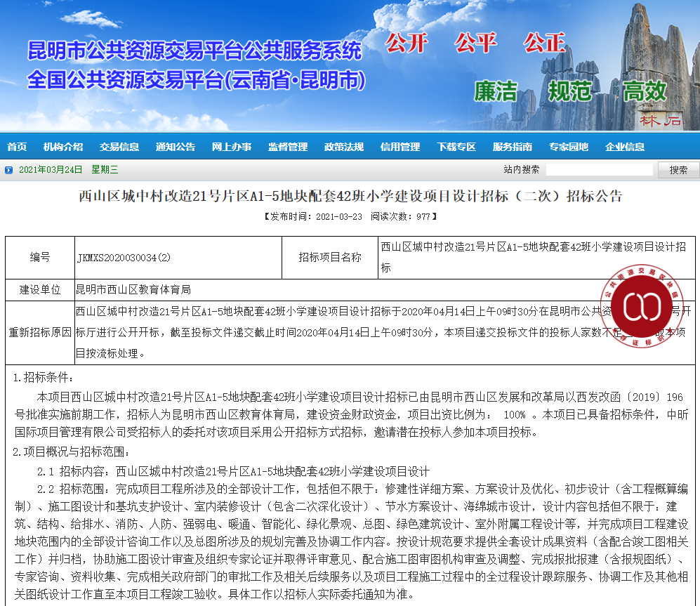Open 专家园地 in the navigation bar

pos(569,147)
